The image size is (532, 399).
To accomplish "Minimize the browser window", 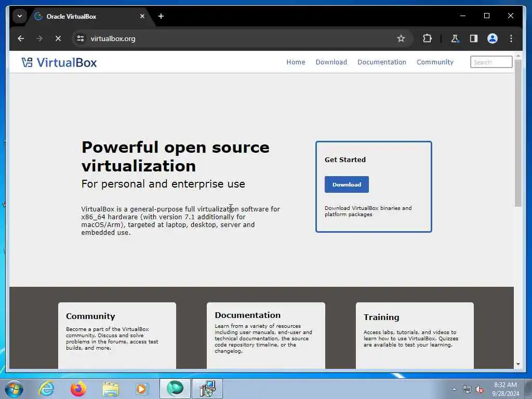I will point(463,16).
